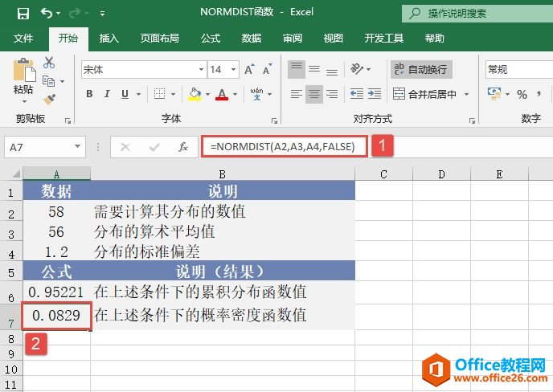Viewport: 553px width, 392px height.
Task: Open number format 常规 combo box
Action: tap(519, 69)
